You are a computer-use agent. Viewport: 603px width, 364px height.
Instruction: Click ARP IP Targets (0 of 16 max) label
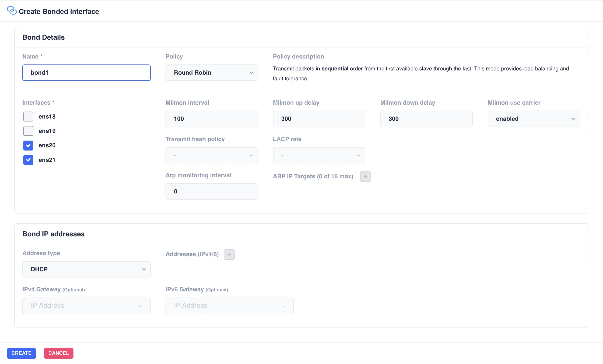[313, 176]
